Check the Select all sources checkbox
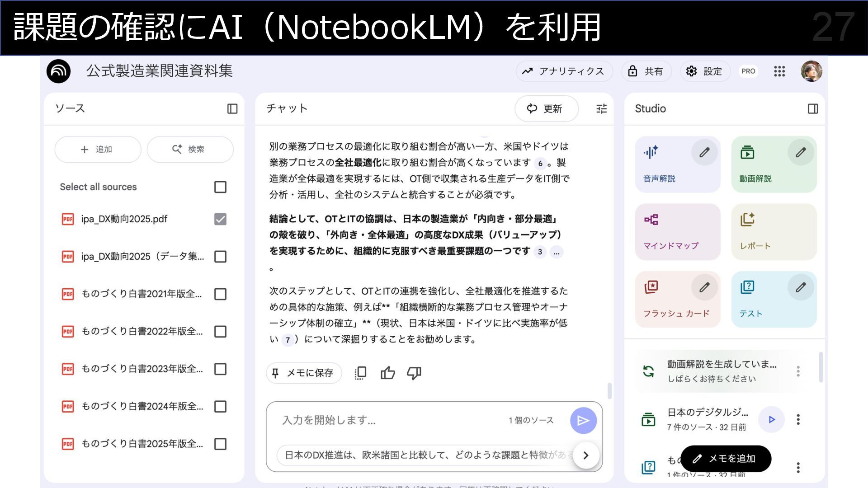Image resolution: width=868 pixels, height=488 pixels. [220, 187]
